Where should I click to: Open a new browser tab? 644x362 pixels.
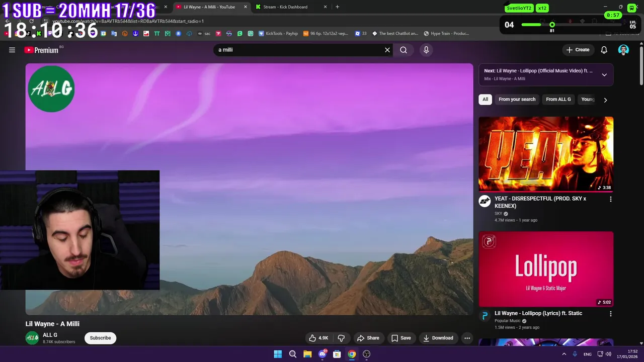pyautogui.click(x=337, y=7)
